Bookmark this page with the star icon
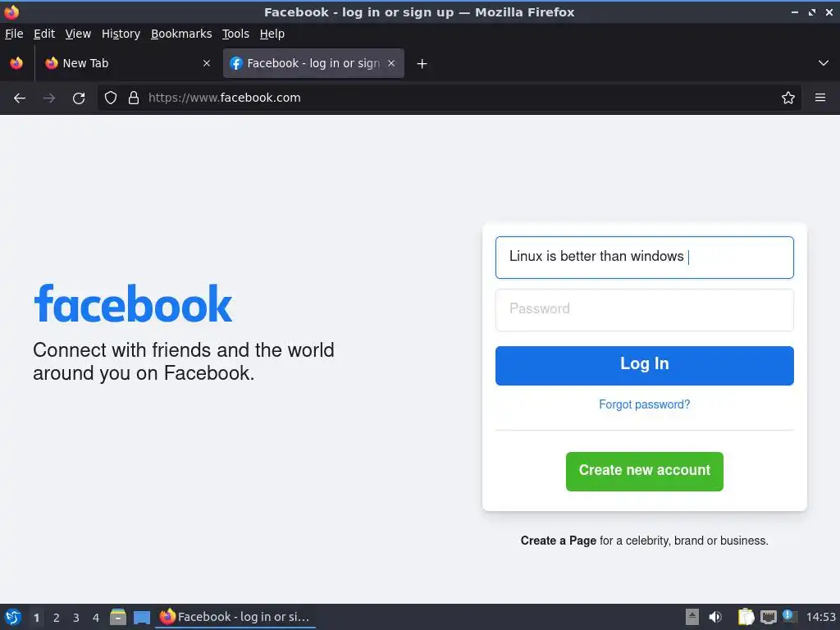840x630 pixels. [x=788, y=98]
